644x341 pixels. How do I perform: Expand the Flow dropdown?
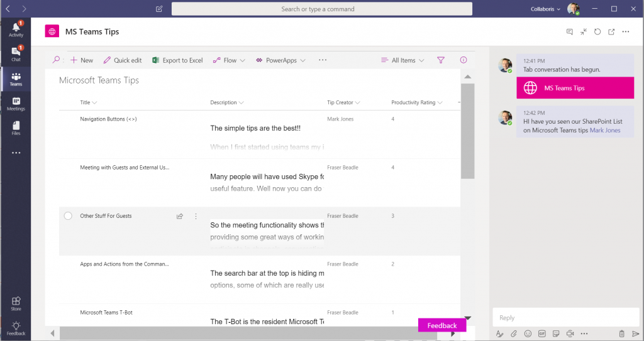point(229,60)
